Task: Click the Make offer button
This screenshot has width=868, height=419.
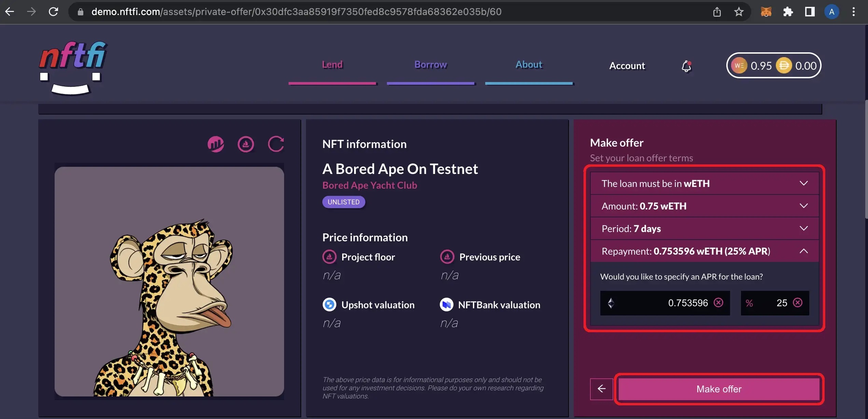Action: click(719, 389)
